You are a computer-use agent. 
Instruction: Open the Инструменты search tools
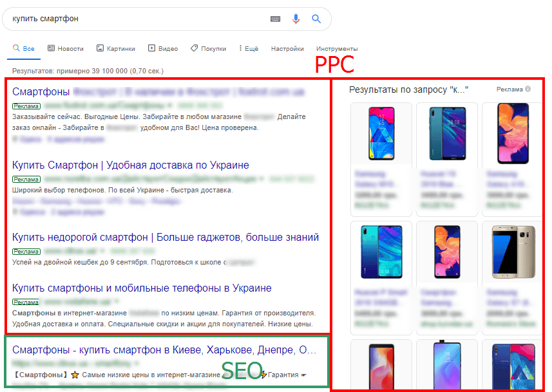point(337,48)
